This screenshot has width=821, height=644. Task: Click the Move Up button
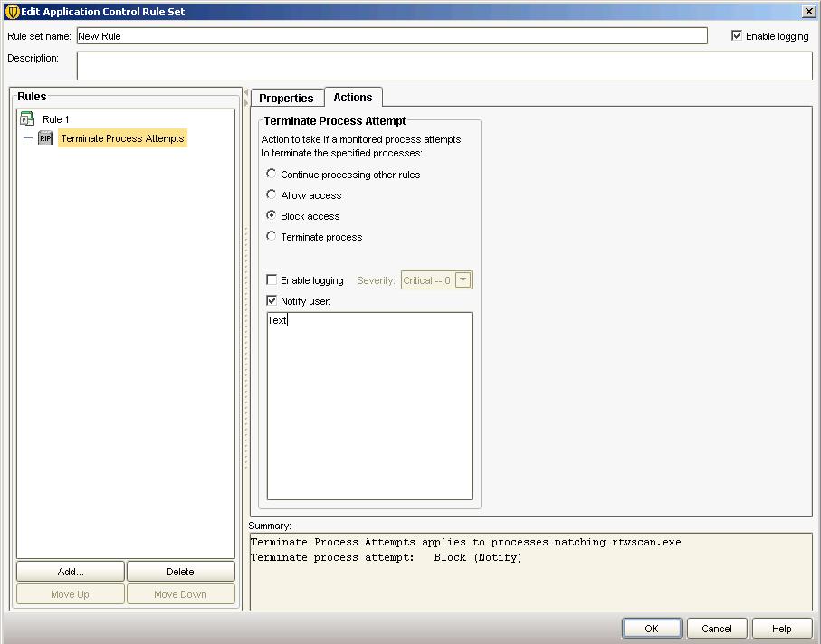(71, 593)
